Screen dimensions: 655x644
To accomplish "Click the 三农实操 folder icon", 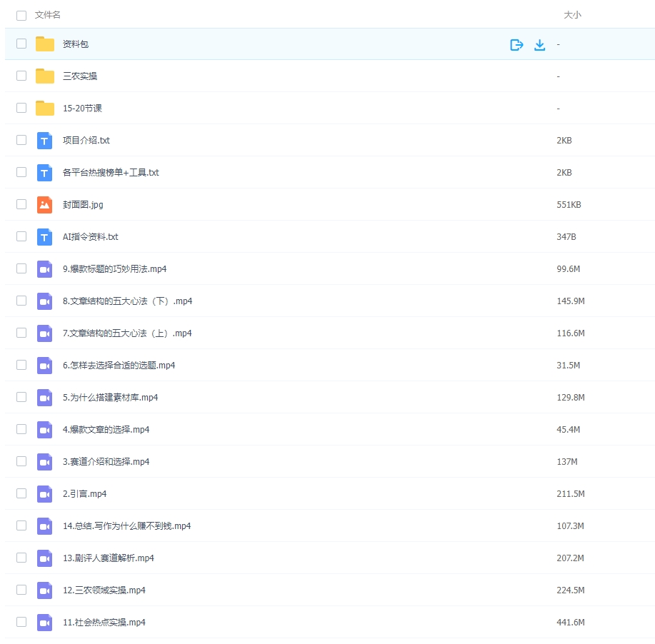I will [45, 76].
